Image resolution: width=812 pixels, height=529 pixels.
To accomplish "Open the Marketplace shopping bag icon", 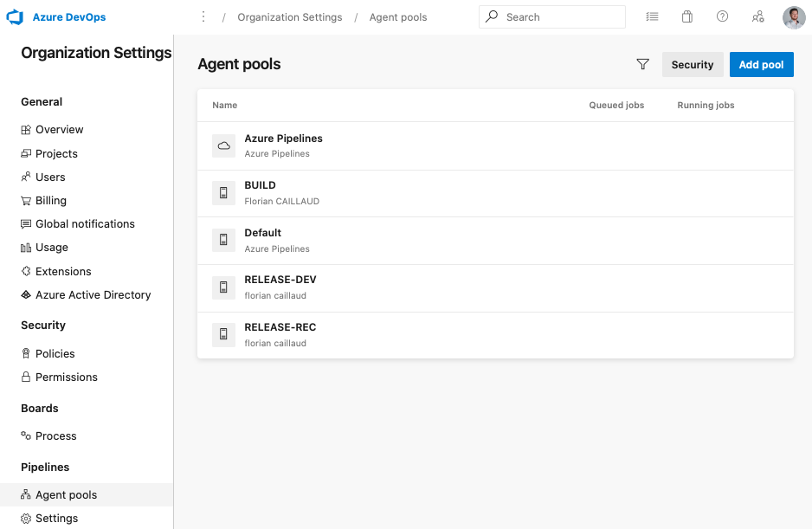I will pyautogui.click(x=687, y=16).
